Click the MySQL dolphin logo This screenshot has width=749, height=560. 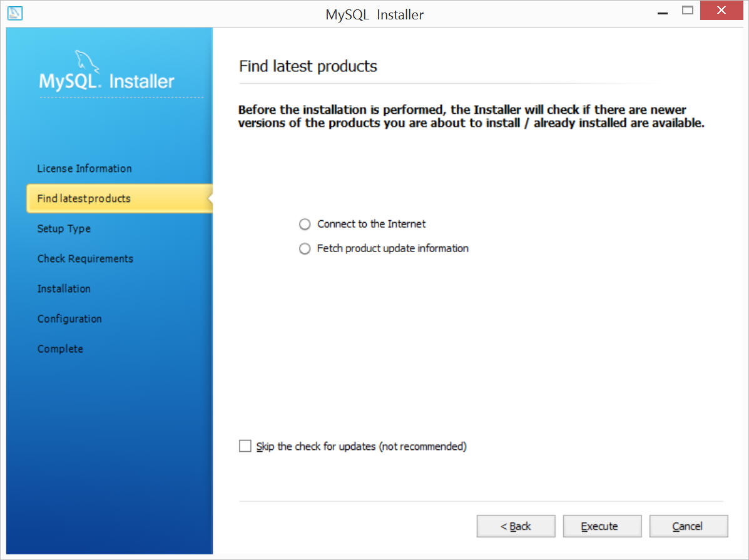(x=87, y=62)
